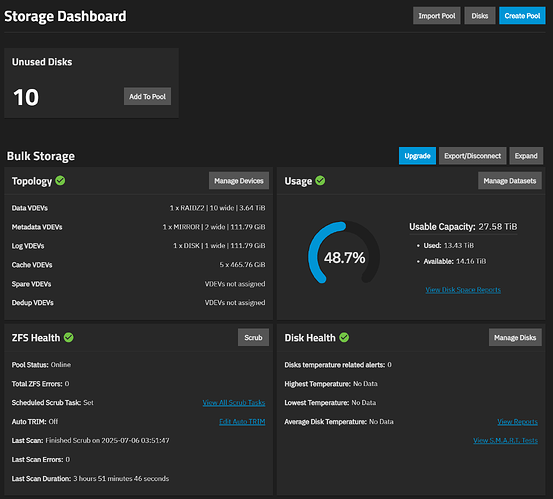The height and width of the screenshot is (499, 553).
Task: Click the ZFS Health green checkmark icon
Action: coord(69,337)
